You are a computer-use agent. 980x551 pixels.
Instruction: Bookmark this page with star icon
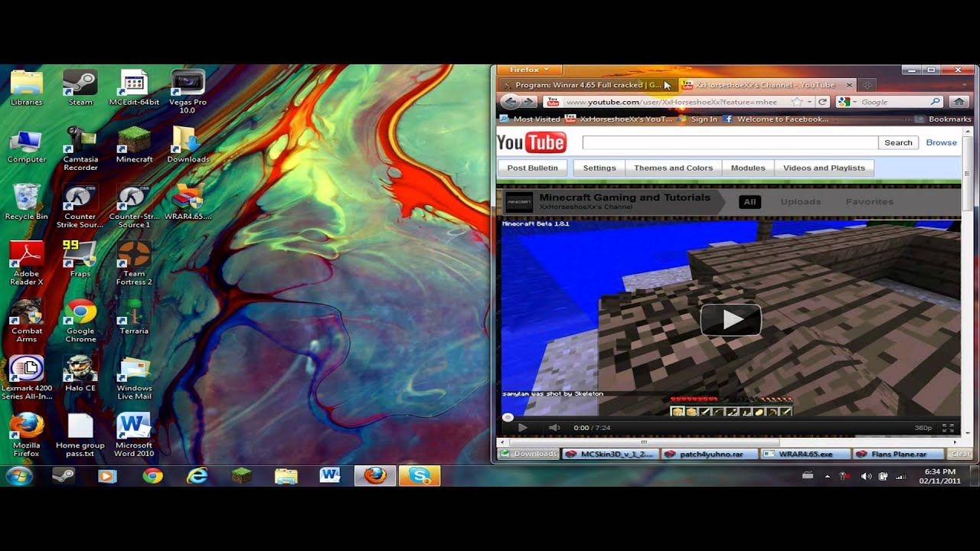(x=797, y=102)
